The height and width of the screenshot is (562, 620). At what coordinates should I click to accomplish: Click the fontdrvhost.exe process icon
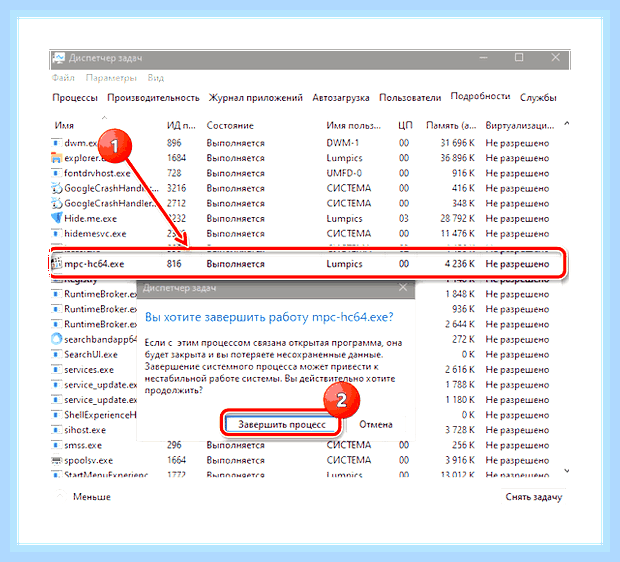point(57,173)
